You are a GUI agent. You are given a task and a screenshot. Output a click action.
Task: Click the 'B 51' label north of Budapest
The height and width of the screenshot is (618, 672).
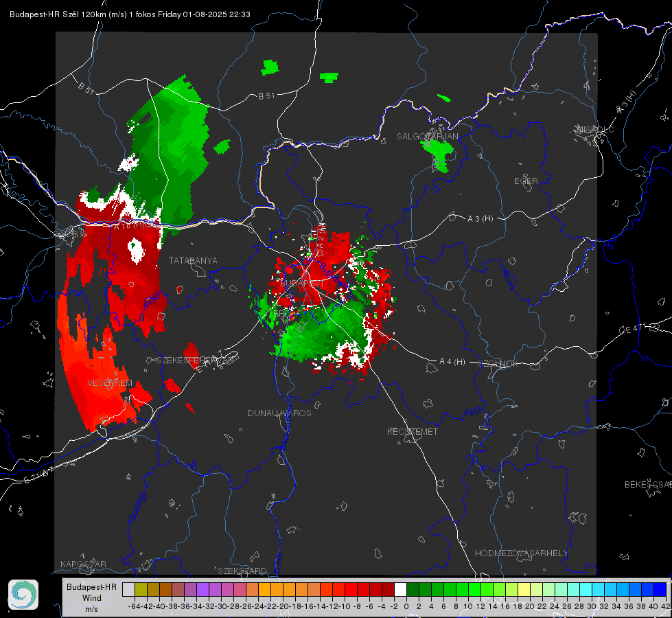[266, 96]
